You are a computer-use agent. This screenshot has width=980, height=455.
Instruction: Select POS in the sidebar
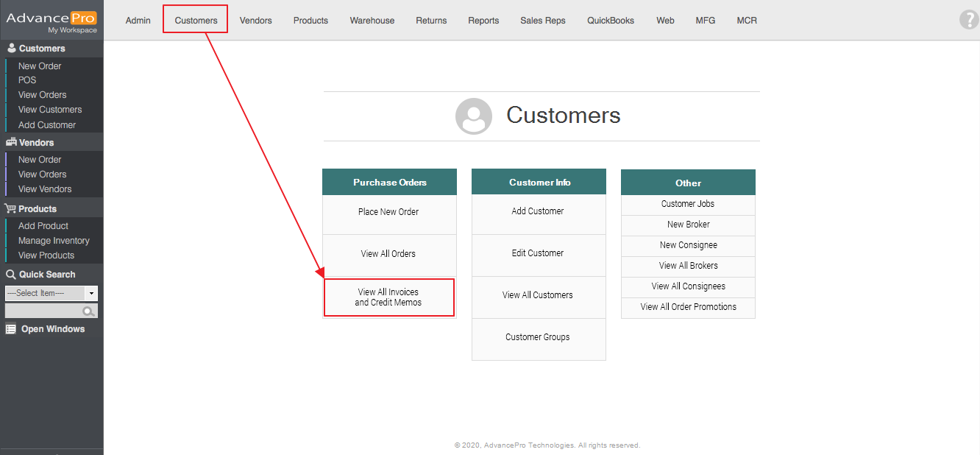click(x=27, y=80)
